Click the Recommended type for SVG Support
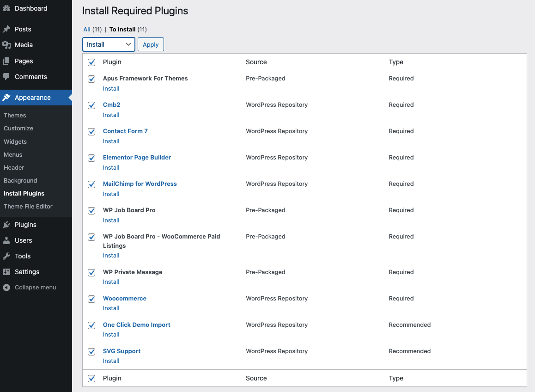 [409, 351]
